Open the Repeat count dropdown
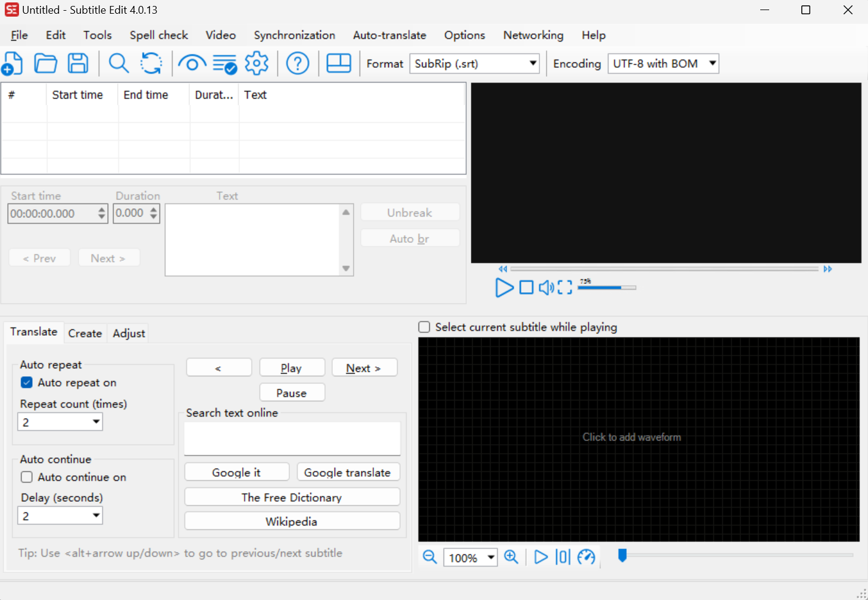Screen dimensions: 868x600 pyautogui.click(x=95, y=421)
